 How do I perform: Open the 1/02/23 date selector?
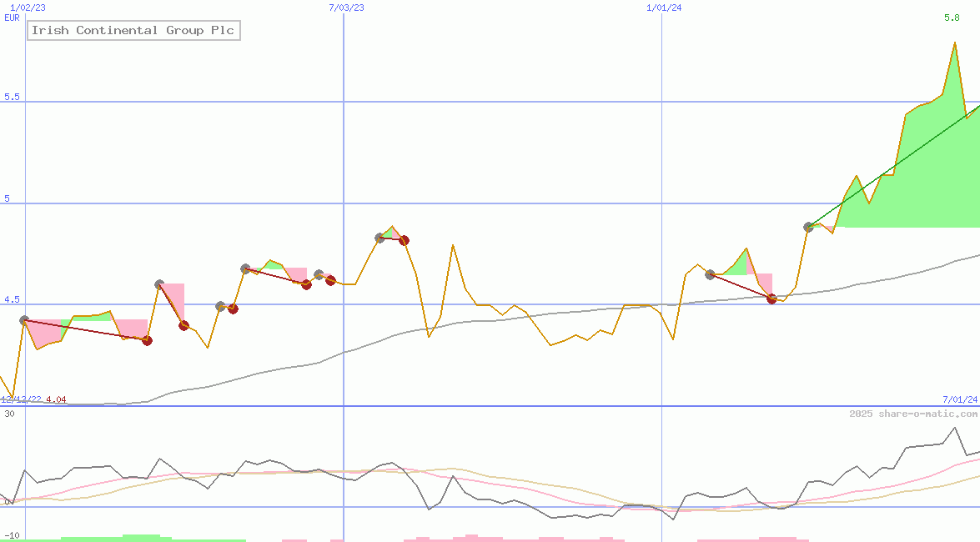pyautogui.click(x=26, y=8)
